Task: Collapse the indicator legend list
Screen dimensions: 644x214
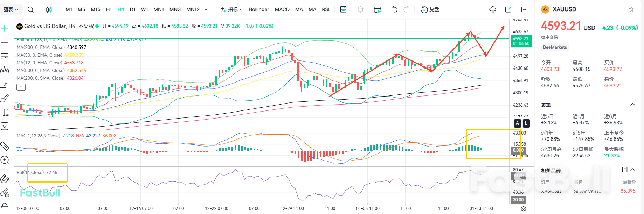Action: pos(21,87)
